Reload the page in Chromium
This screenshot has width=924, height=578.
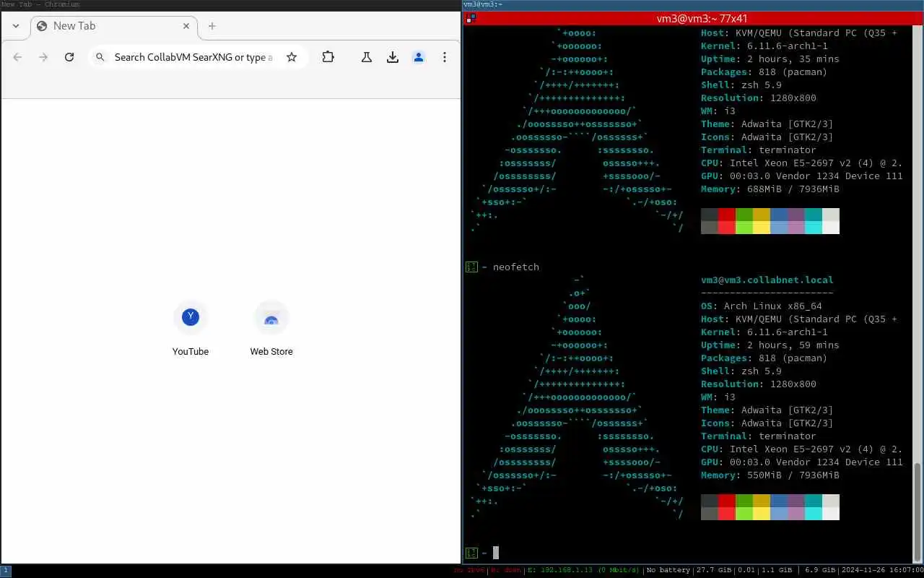coord(69,57)
